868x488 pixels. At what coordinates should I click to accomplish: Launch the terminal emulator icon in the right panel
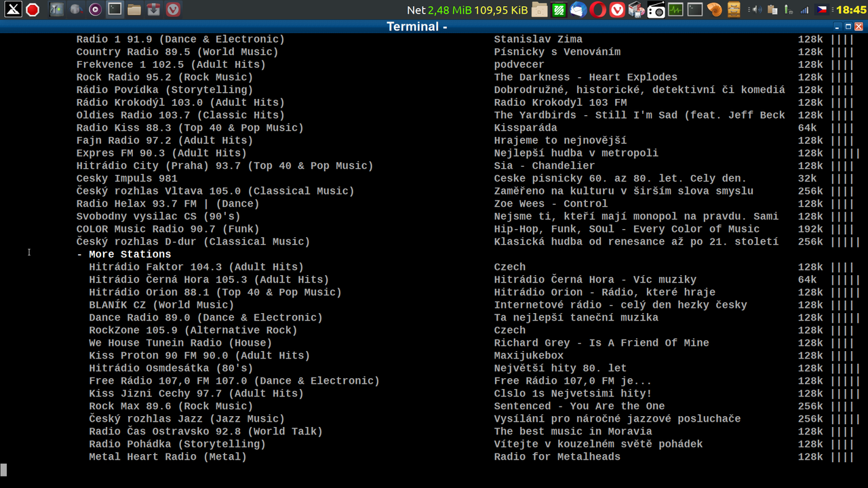pos(695,9)
